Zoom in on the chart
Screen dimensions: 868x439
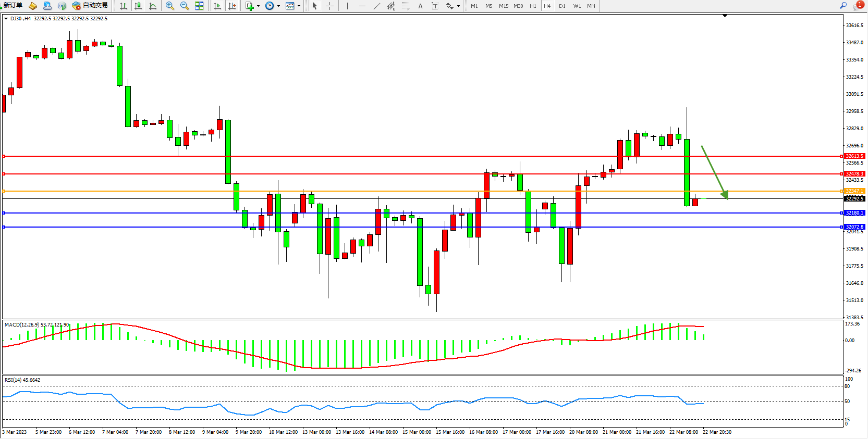point(170,6)
